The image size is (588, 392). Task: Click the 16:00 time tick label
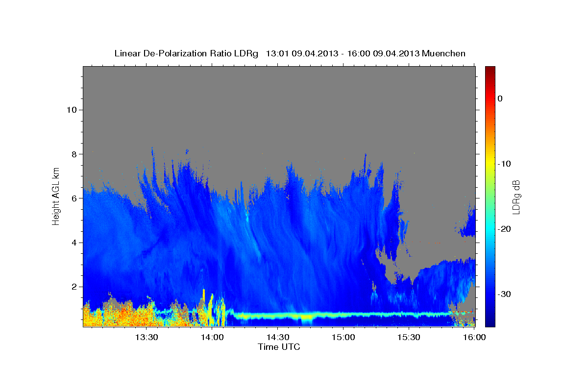click(474, 337)
